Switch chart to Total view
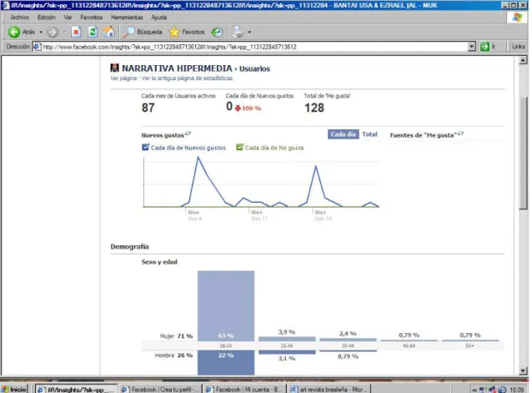 pyautogui.click(x=369, y=134)
